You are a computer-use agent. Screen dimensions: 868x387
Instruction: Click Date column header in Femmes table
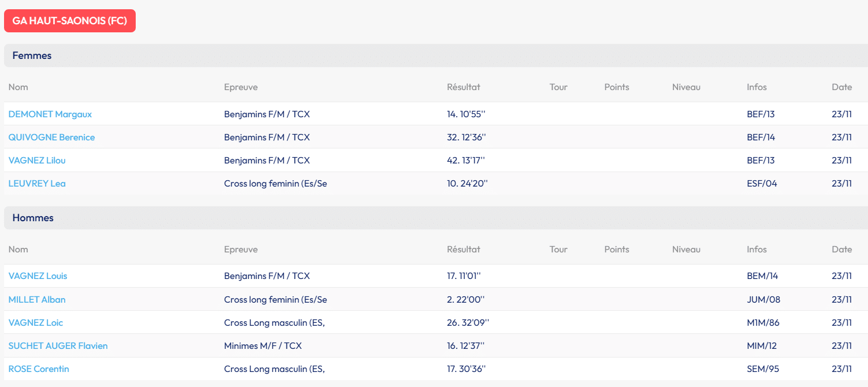point(841,87)
